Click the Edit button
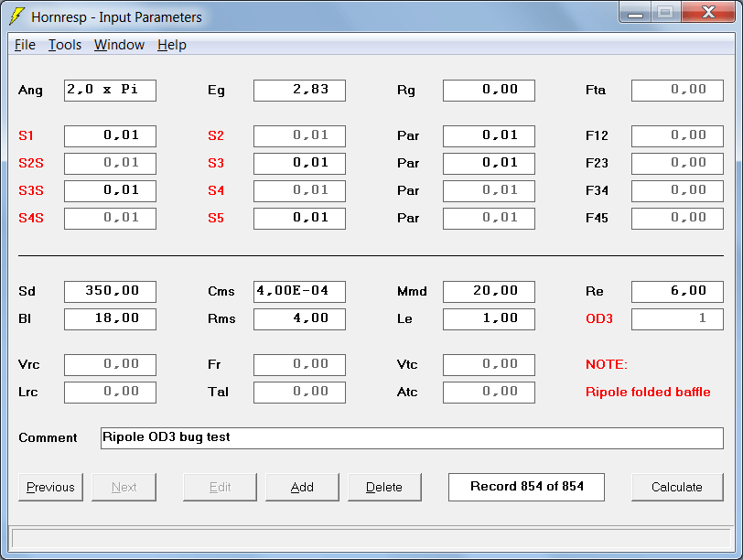The width and height of the screenshot is (743, 560). click(x=220, y=487)
